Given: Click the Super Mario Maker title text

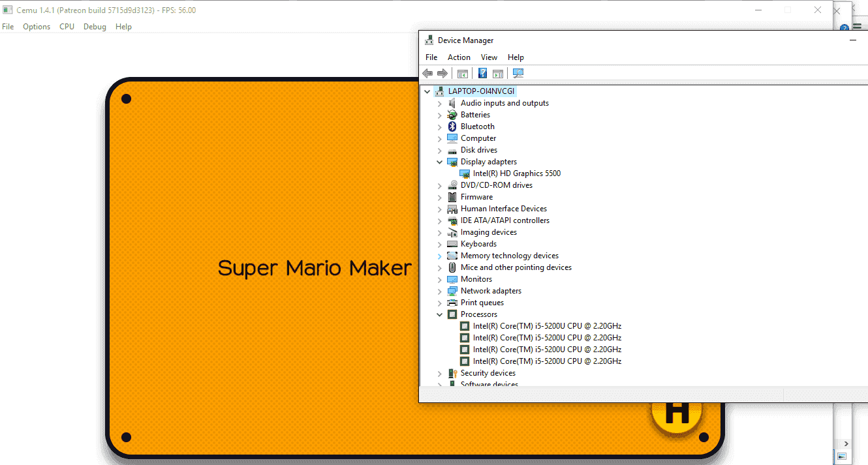Looking at the screenshot, I should pos(315,268).
